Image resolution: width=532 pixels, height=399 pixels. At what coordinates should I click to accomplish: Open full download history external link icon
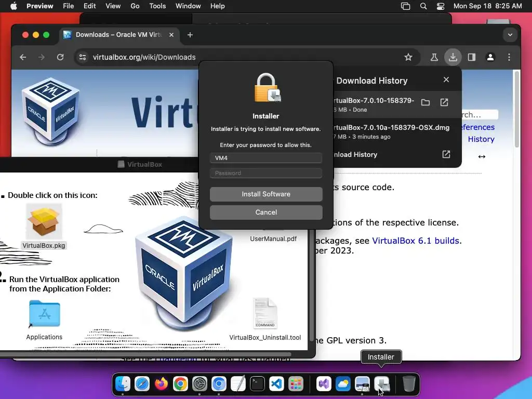[x=446, y=154]
